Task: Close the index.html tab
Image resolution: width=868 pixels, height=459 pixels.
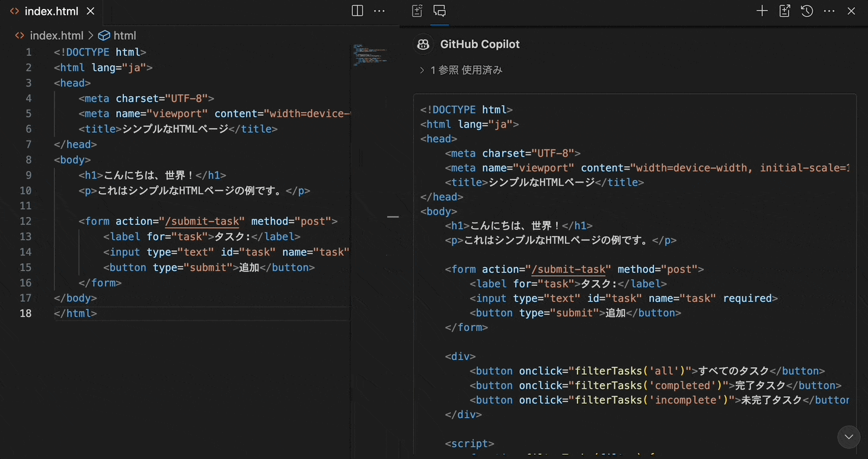Action: 91,11
